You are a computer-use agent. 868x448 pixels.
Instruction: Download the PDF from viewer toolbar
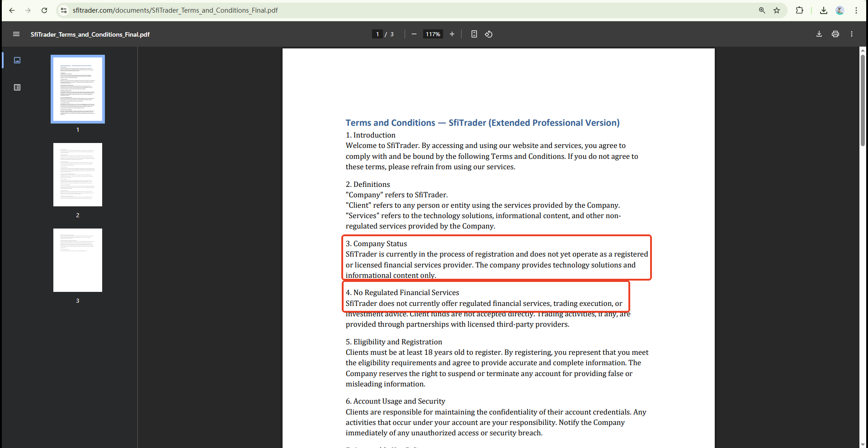(819, 34)
